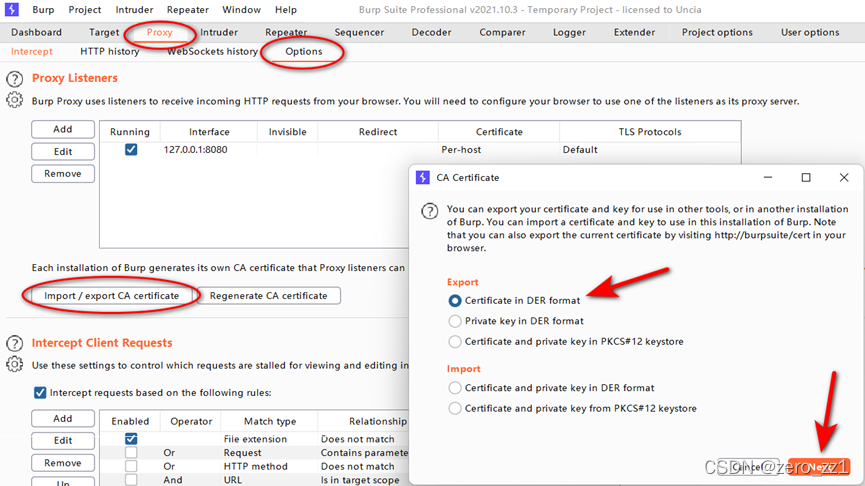
Task: Open the Project menu
Action: [x=84, y=10]
